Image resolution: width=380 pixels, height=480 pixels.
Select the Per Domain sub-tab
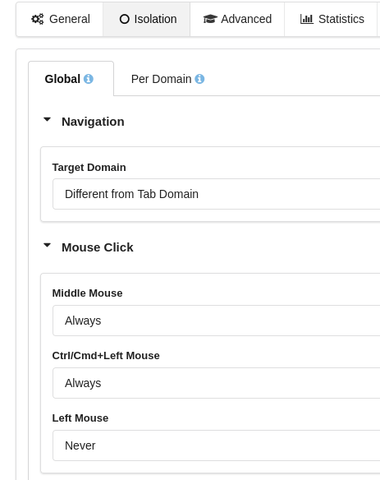[x=168, y=79]
